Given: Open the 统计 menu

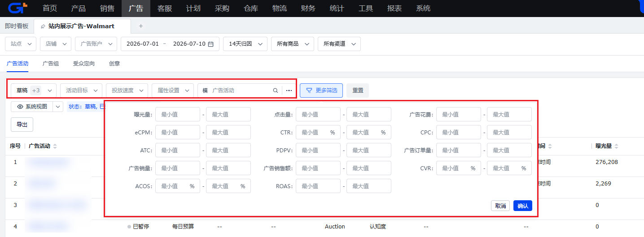Looking at the screenshot, I should pos(337,8).
